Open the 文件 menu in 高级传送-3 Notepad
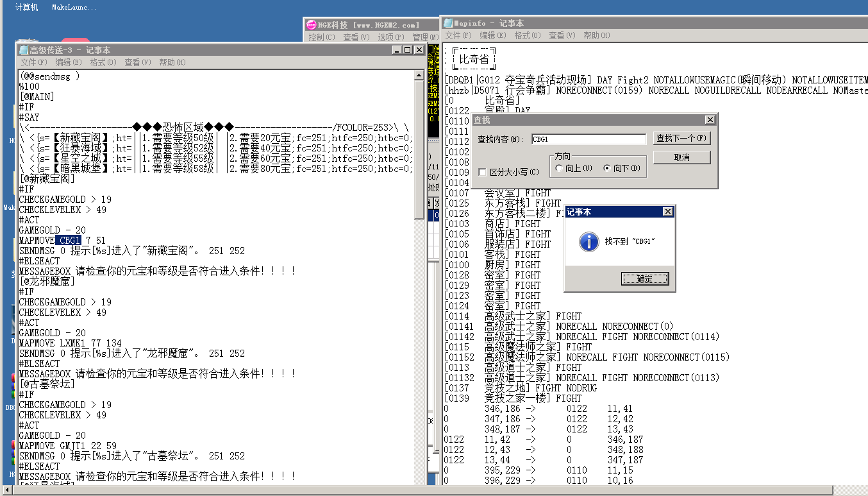Screen dimensions: 868x496 (x=34, y=62)
